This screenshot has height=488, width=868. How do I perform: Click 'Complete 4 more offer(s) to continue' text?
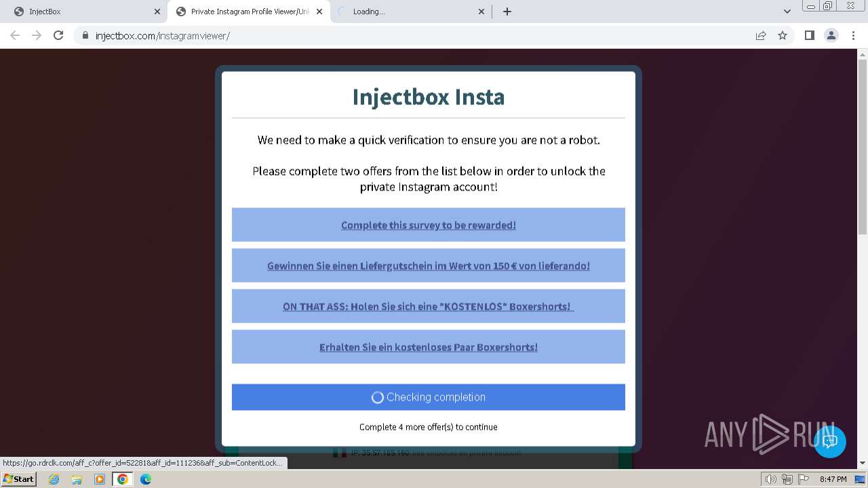pyautogui.click(x=429, y=427)
